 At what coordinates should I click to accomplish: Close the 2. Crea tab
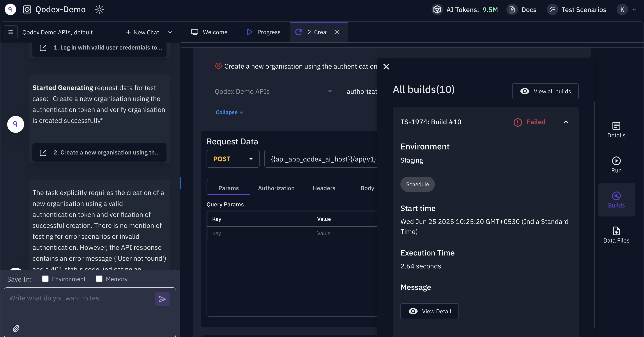(337, 32)
